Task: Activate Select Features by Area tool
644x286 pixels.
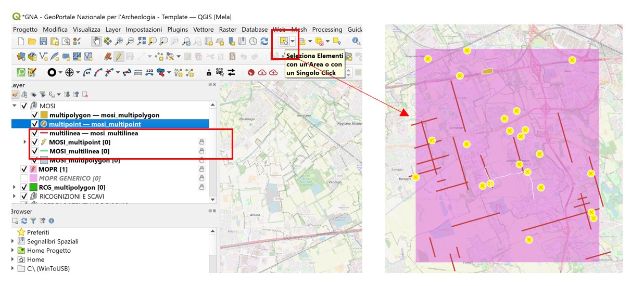Action: point(283,41)
